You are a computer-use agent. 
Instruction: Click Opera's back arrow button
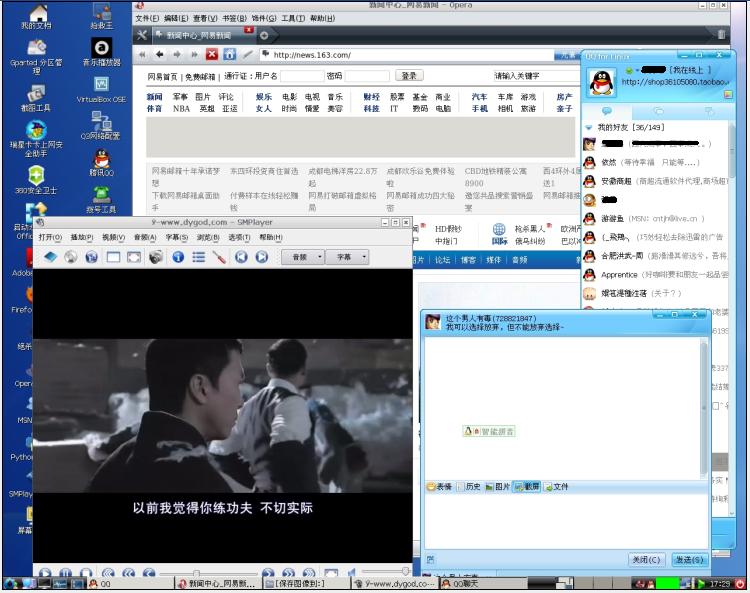click(x=160, y=55)
